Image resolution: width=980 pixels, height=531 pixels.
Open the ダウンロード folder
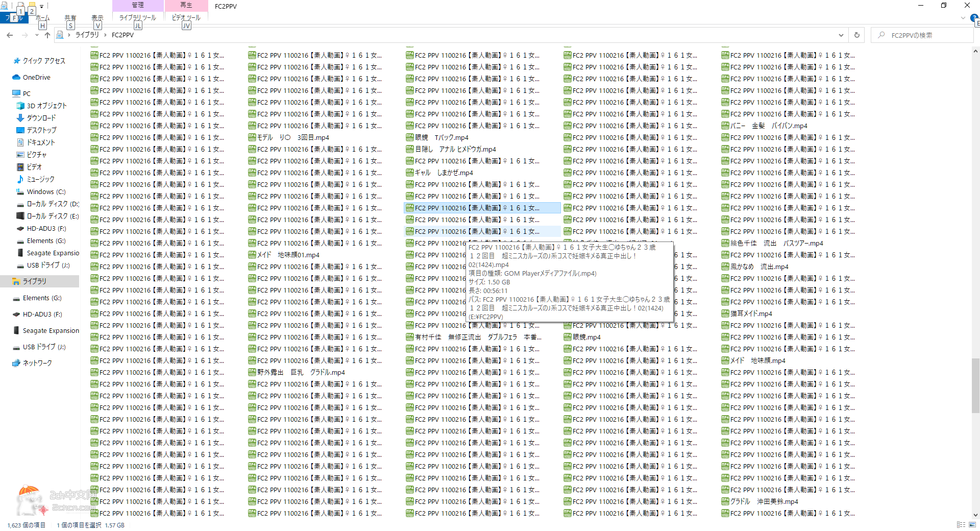coord(36,118)
